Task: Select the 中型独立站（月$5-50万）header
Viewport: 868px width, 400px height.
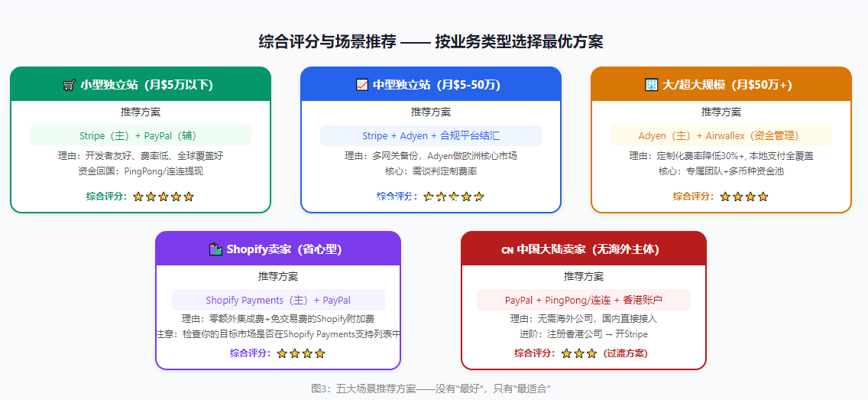Action: tap(431, 84)
